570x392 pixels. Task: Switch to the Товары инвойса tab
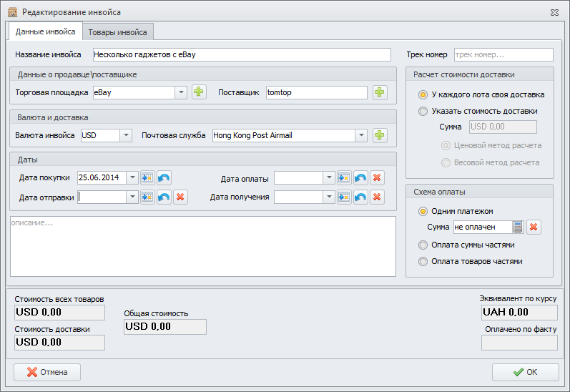(118, 32)
